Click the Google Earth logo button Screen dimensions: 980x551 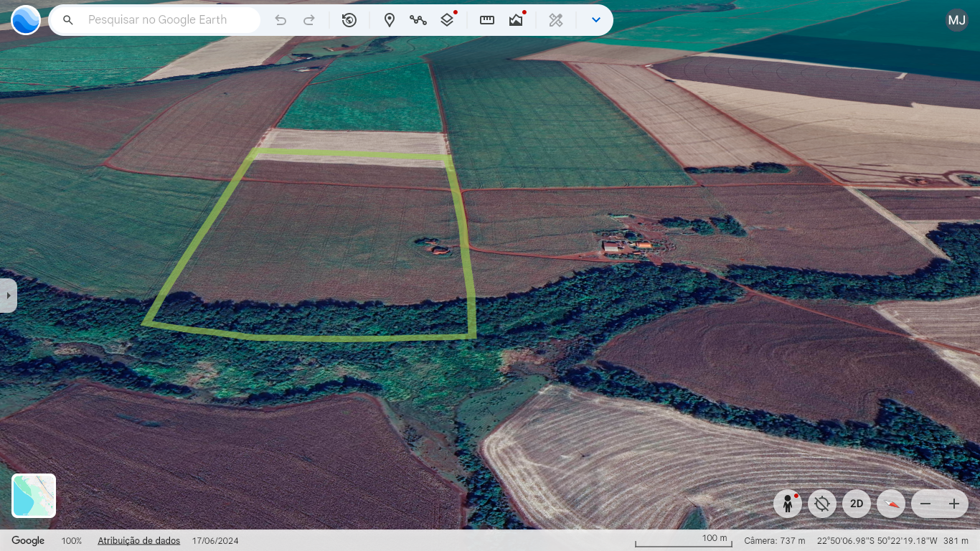26,20
